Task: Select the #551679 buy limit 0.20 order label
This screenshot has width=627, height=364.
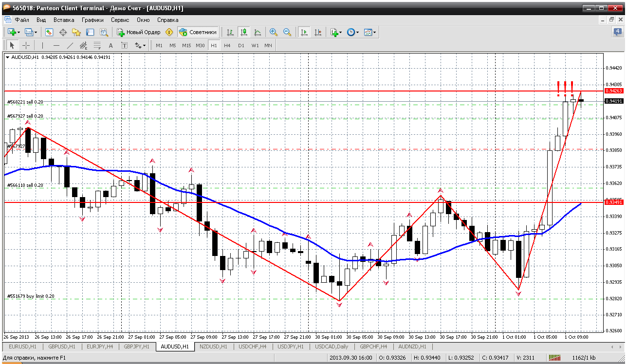Action: pos(31,296)
